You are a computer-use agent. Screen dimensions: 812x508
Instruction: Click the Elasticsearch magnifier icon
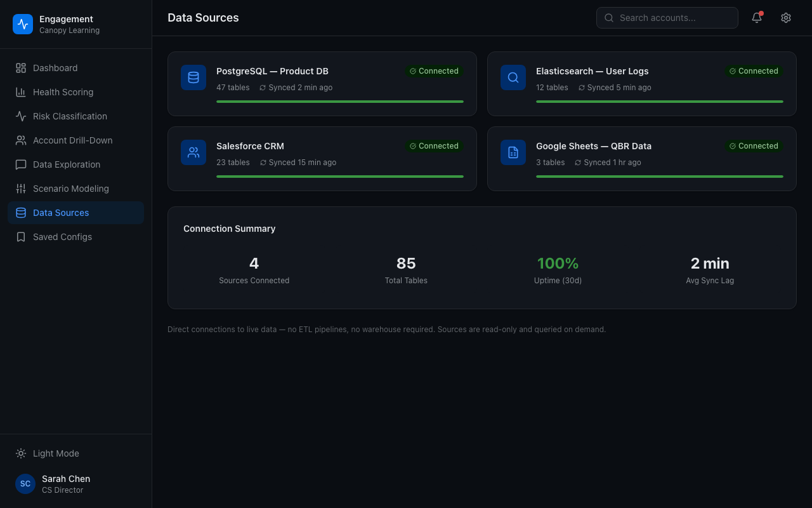pos(513,77)
